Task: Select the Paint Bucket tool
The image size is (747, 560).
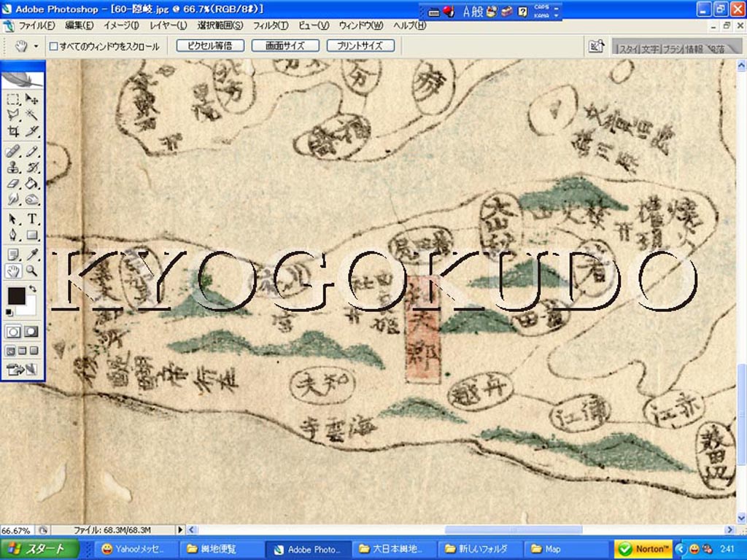Action: 31,183
